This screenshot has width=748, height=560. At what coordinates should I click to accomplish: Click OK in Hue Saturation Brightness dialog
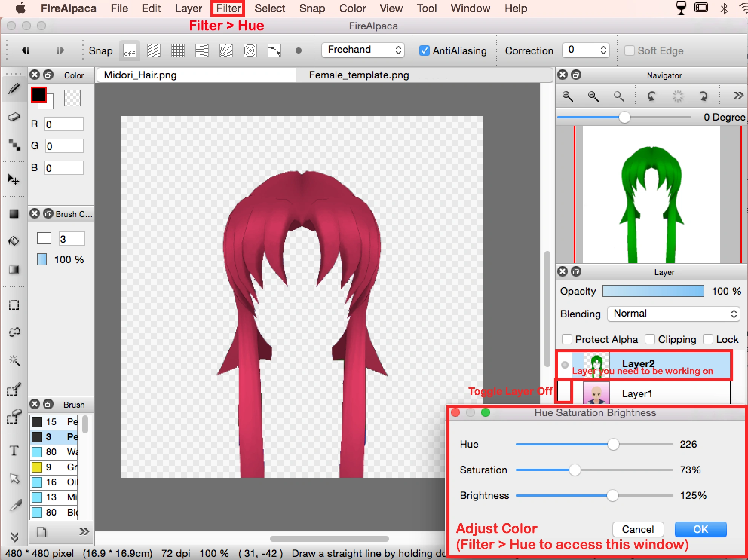(x=700, y=529)
